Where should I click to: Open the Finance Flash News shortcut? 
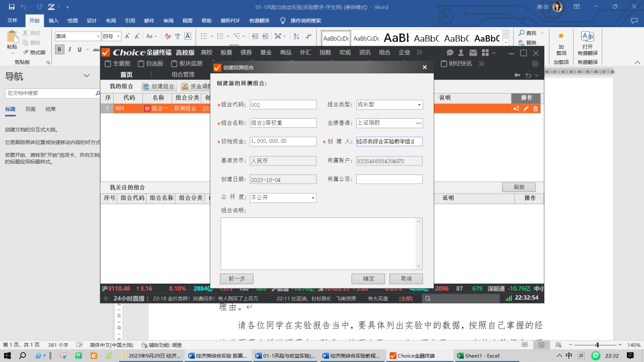click(457, 64)
